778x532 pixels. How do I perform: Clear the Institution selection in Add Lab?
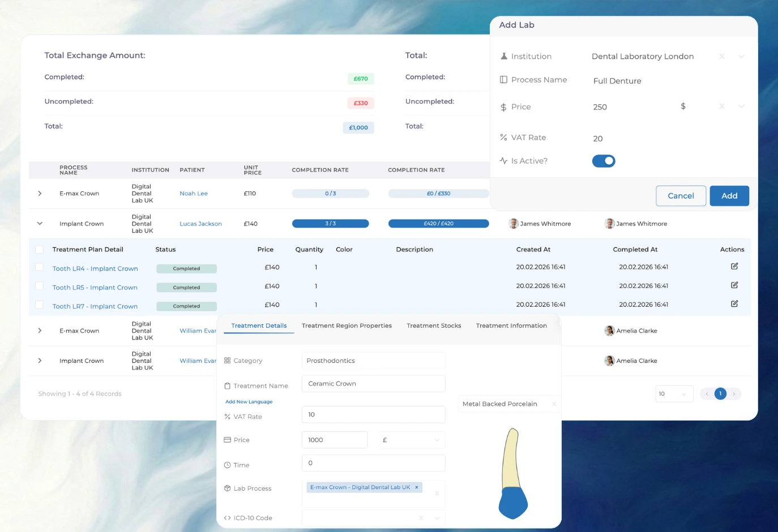pos(722,56)
